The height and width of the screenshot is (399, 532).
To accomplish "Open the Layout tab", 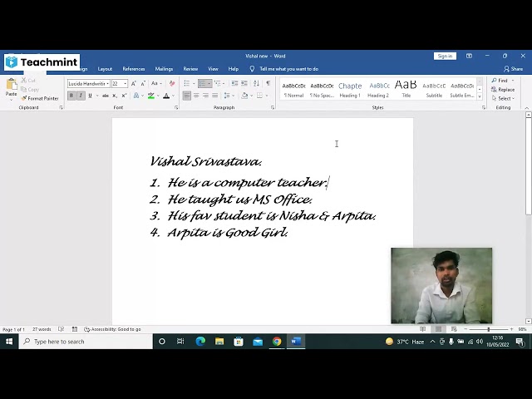I will pyautogui.click(x=105, y=69).
